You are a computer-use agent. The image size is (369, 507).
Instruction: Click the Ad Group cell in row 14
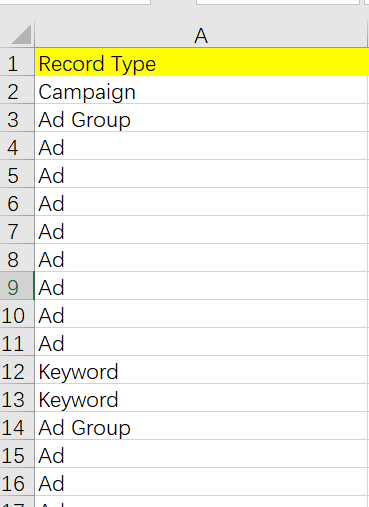tap(202, 426)
